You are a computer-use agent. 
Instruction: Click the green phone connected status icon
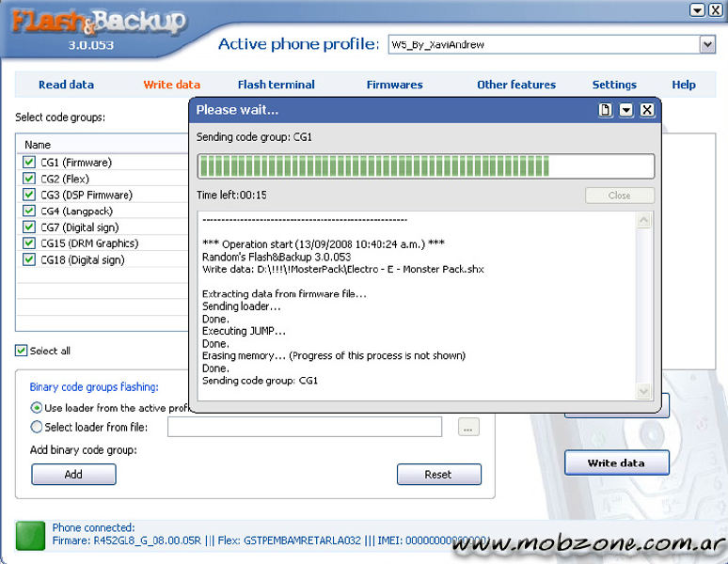30,535
